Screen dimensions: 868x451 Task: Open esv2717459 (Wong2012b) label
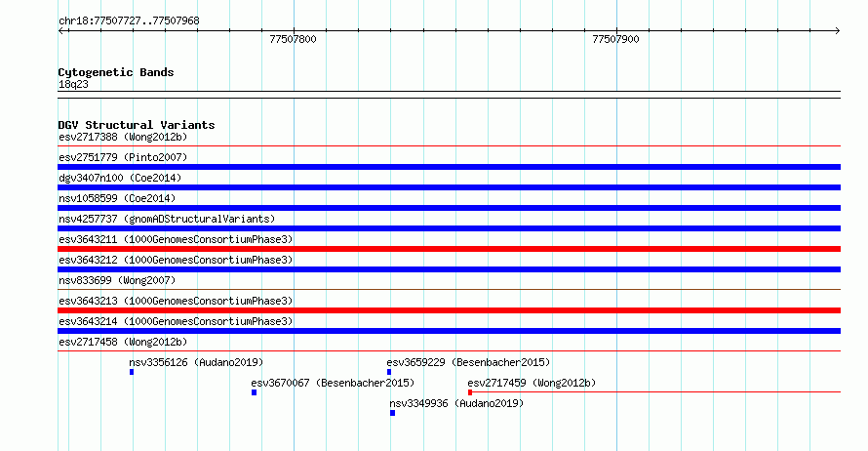click(532, 383)
